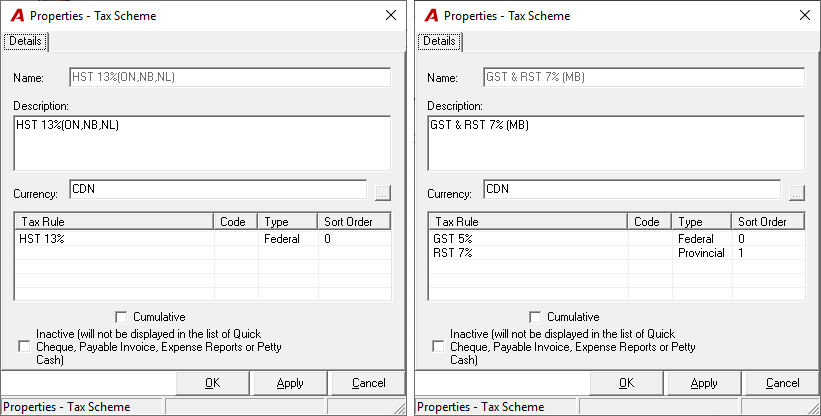Select the GST 5% tax rule row

click(x=617, y=239)
